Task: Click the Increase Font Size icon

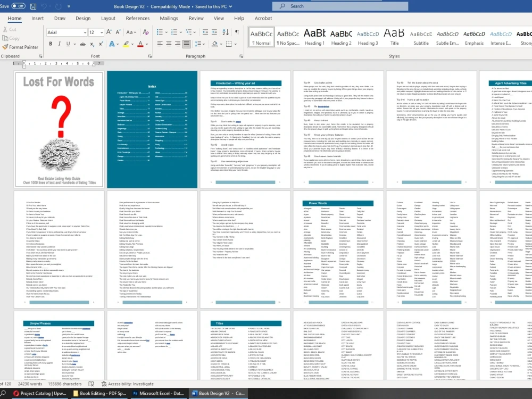Action: [109, 32]
